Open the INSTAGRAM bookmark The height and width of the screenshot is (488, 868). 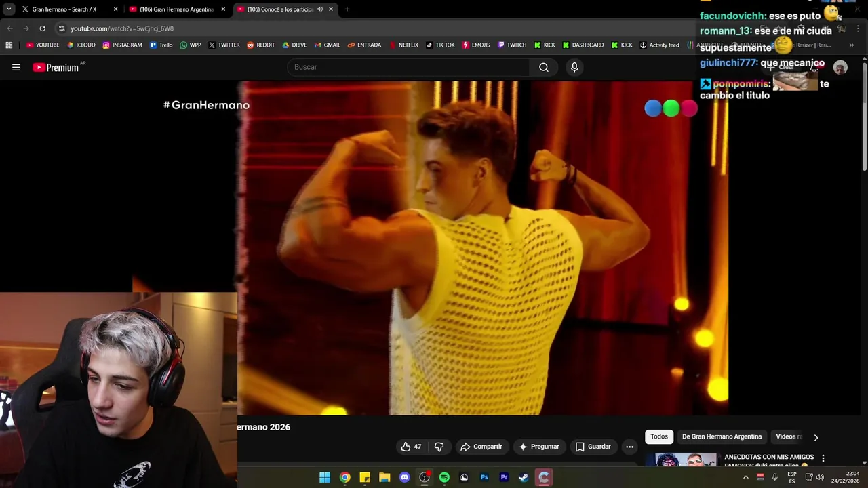pyautogui.click(x=123, y=45)
